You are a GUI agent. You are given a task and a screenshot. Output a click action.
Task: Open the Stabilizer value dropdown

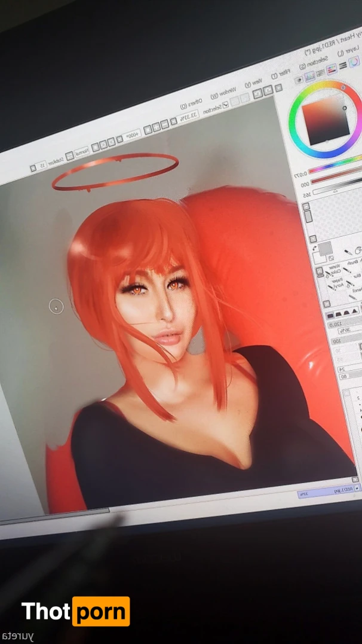(42, 166)
